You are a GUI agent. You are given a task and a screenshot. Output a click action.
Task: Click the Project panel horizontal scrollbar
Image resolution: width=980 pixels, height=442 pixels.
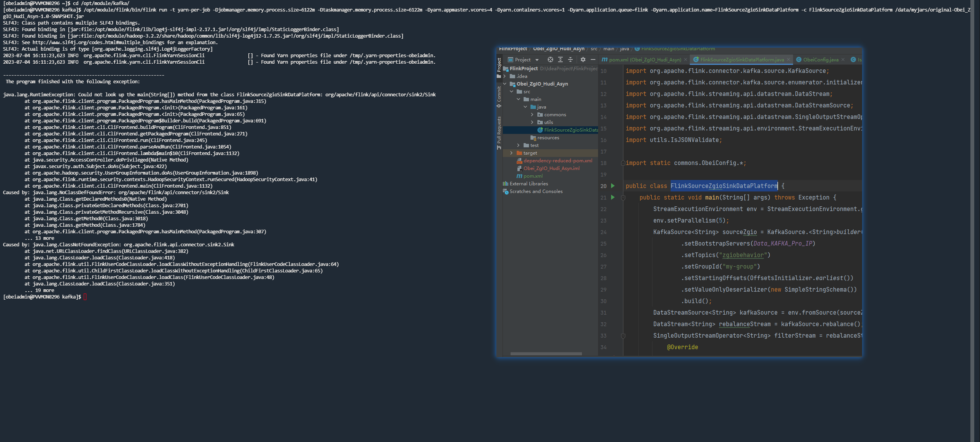(546, 353)
